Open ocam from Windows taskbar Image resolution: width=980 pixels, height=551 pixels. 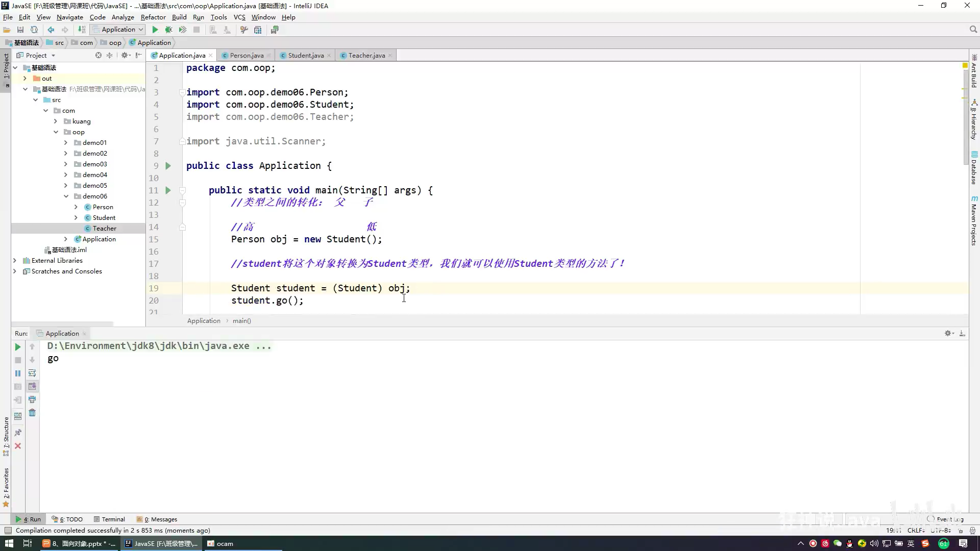220,544
